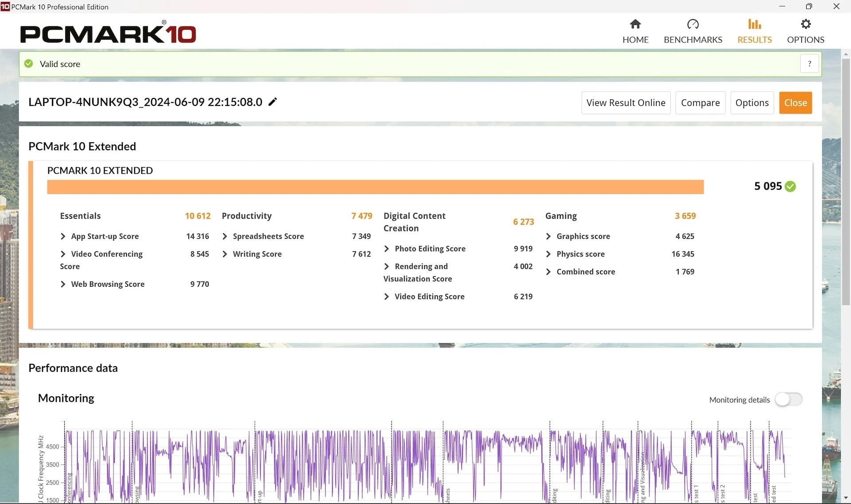Click the question mark help icon

(809, 64)
